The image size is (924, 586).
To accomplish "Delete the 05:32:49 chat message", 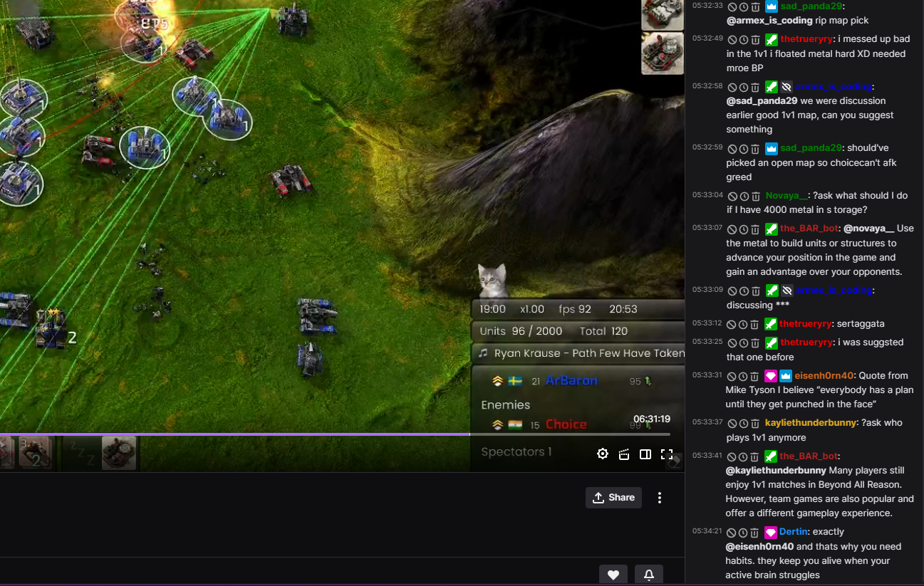I will [755, 39].
